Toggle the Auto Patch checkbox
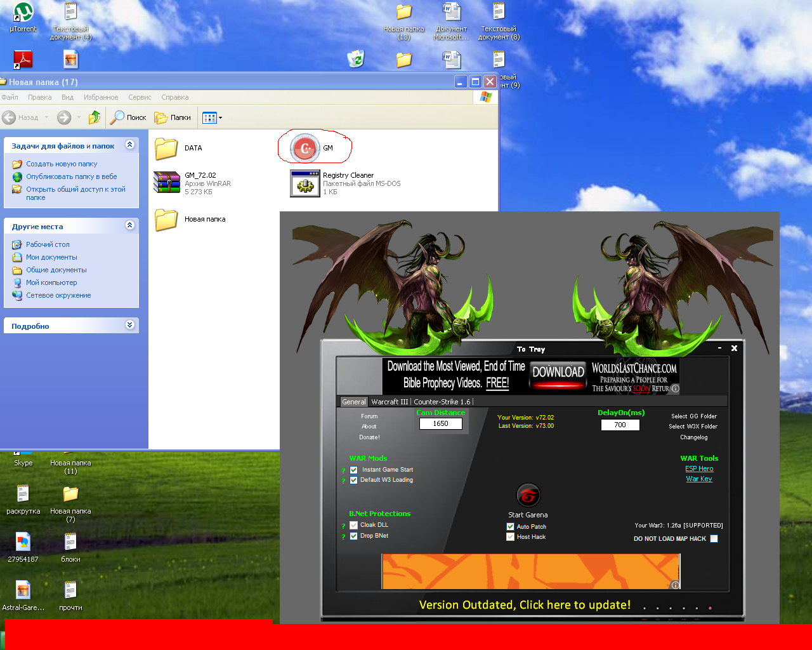This screenshot has height=650, width=812. tap(510, 527)
